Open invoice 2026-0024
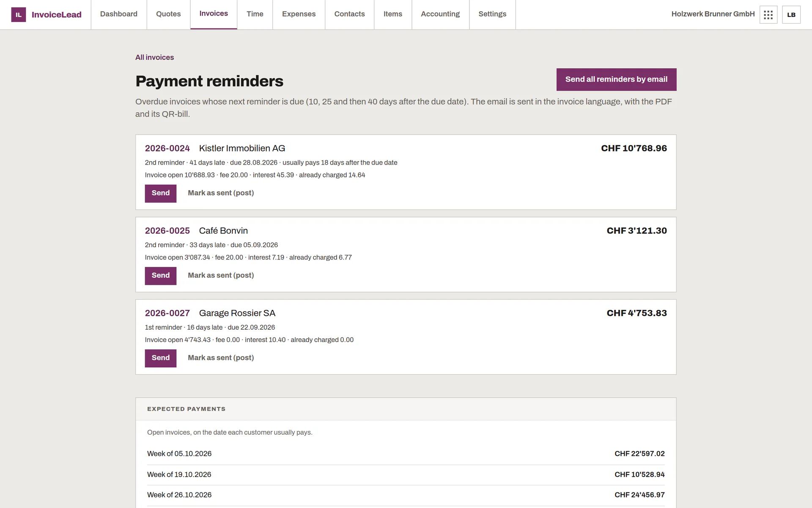Screen dimensions: 812x508 [167, 149]
